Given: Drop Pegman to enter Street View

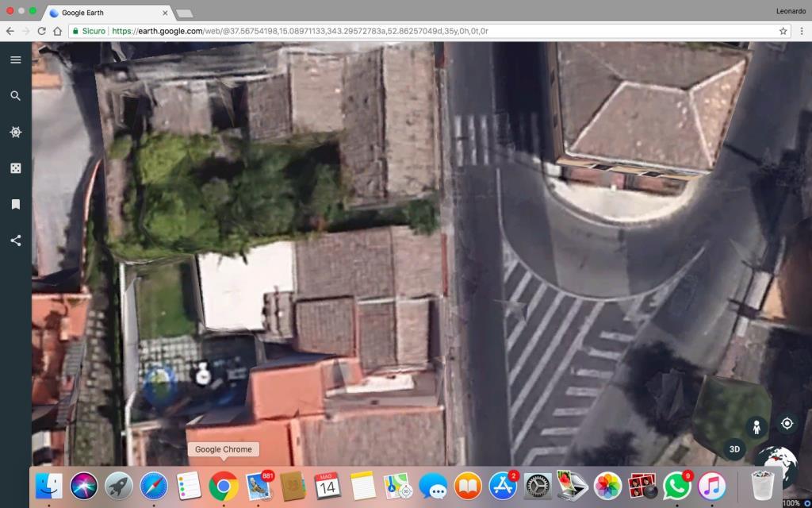Looking at the screenshot, I should 758,427.
